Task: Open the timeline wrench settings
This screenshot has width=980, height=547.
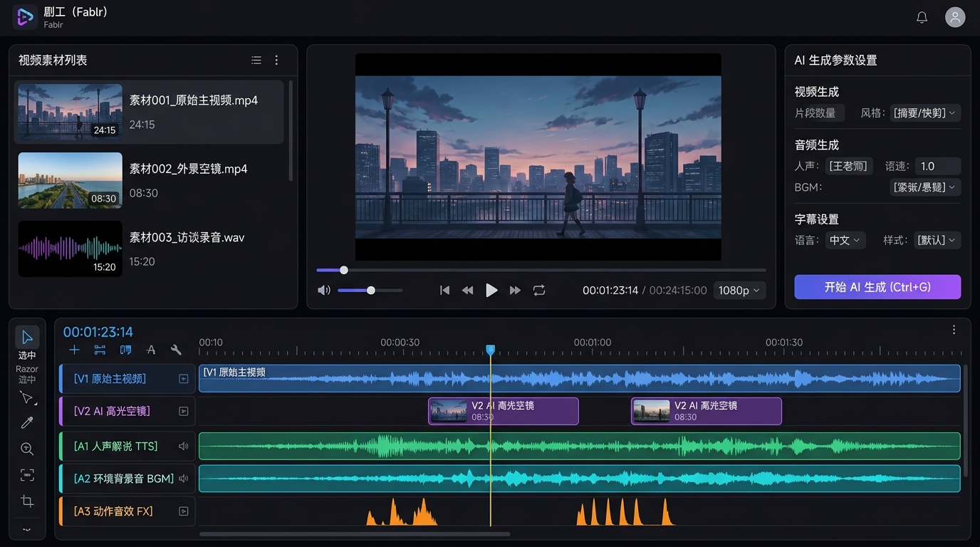Action: pyautogui.click(x=176, y=350)
